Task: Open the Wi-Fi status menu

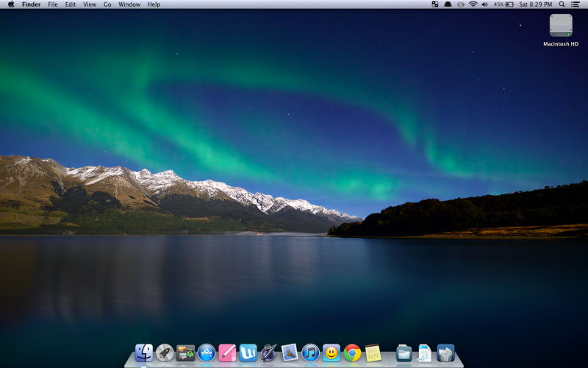Action: click(x=473, y=4)
